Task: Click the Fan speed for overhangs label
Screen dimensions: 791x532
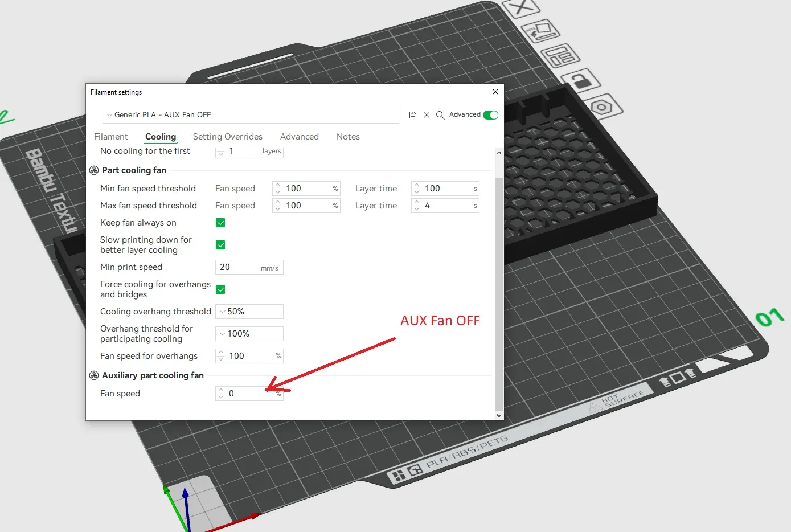Action: click(149, 356)
